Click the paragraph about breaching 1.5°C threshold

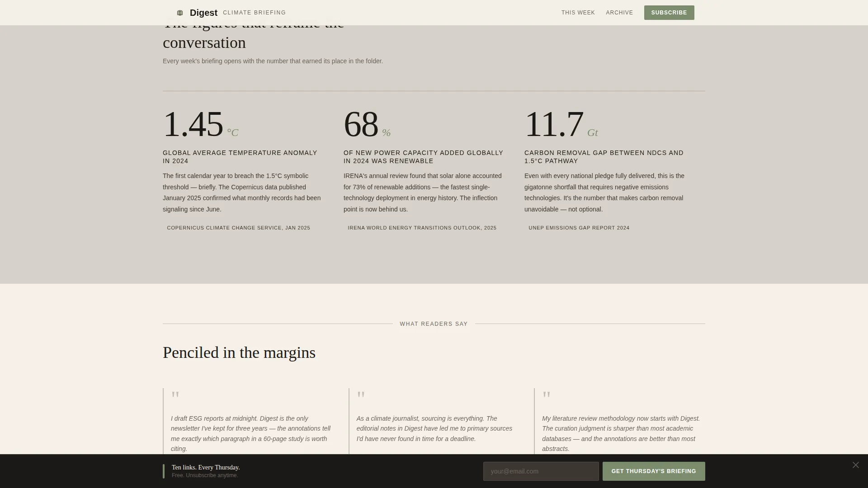[x=242, y=192]
